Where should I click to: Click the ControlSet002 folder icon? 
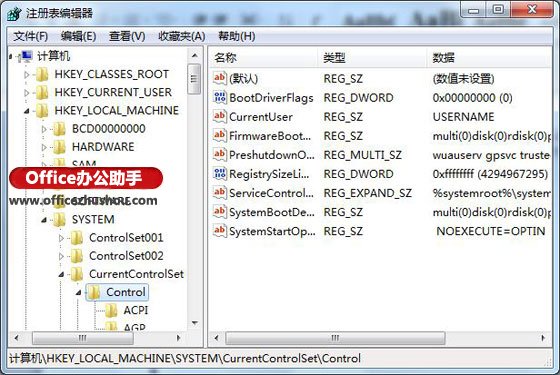point(76,256)
